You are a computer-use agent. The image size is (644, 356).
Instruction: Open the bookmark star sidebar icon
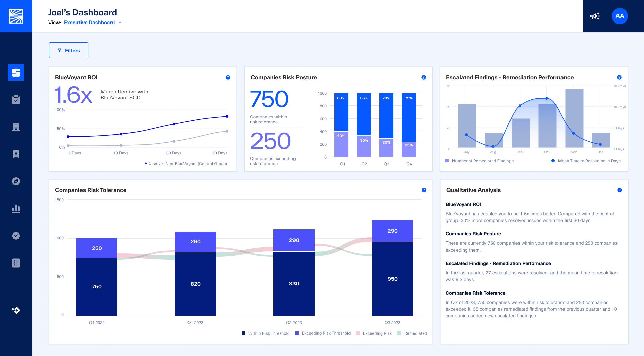[16, 154]
